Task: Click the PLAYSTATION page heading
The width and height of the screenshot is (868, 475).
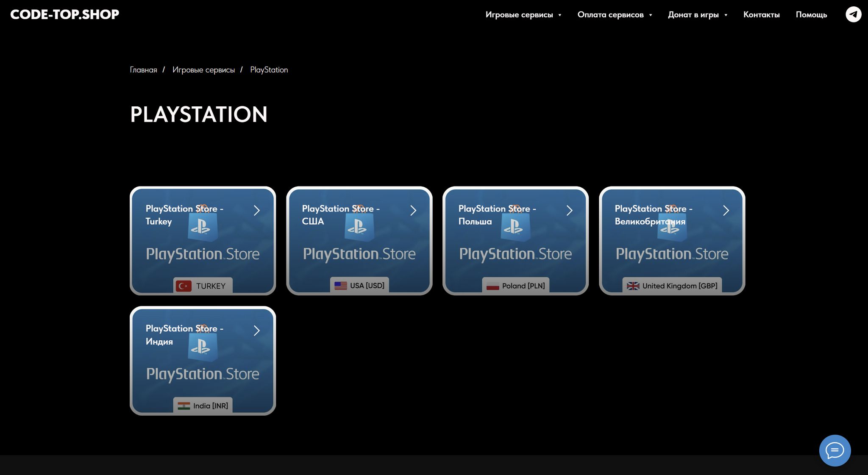Action: pos(199,114)
